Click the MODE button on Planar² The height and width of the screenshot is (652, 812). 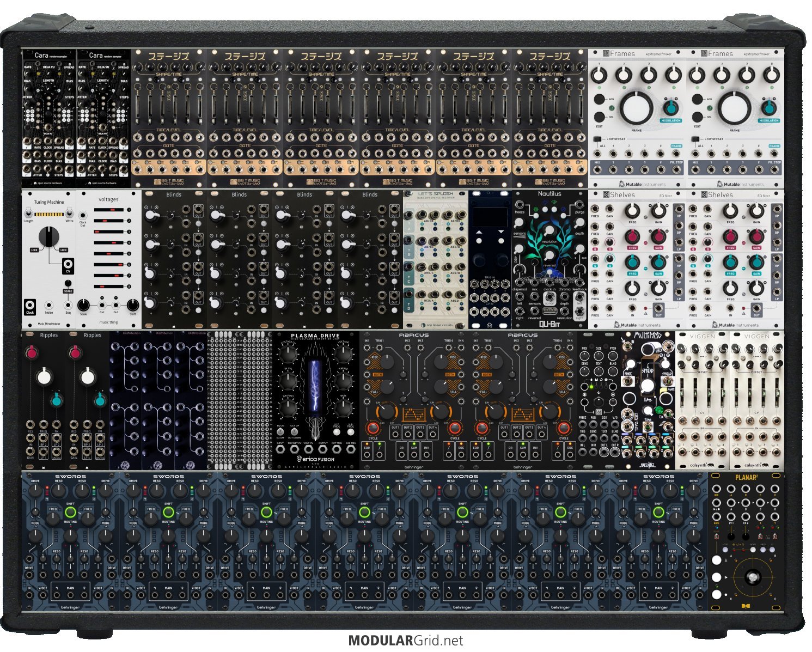(753, 550)
